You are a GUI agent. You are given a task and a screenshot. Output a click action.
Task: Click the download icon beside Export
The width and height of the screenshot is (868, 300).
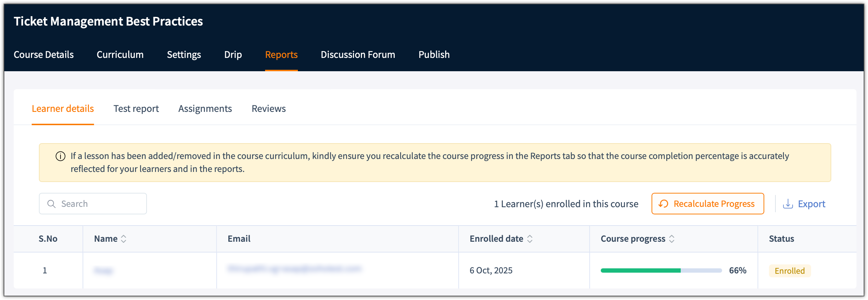[x=788, y=204]
